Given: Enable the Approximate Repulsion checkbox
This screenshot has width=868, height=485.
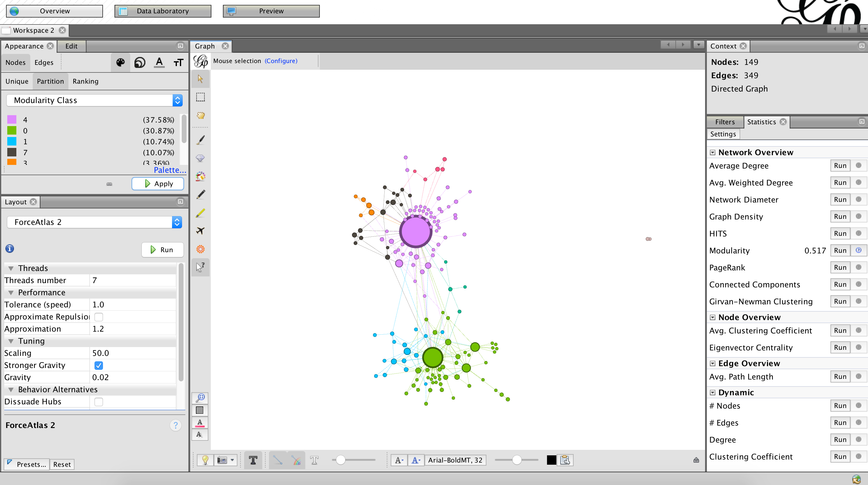Looking at the screenshot, I should tap(98, 317).
